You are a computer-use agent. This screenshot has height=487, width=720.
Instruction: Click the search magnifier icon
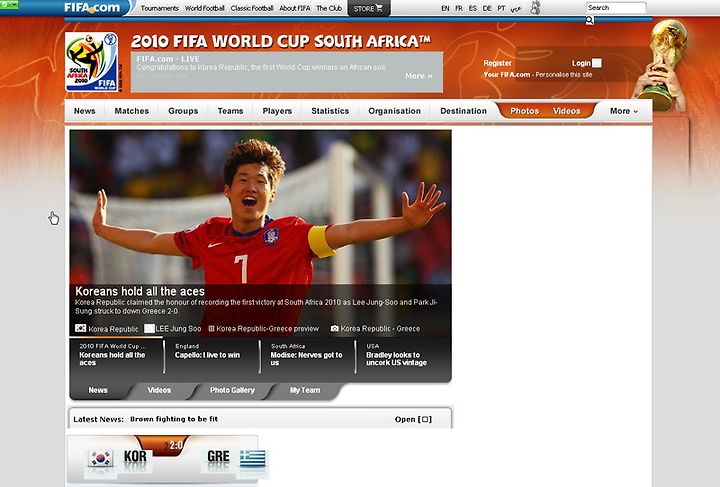click(590, 20)
